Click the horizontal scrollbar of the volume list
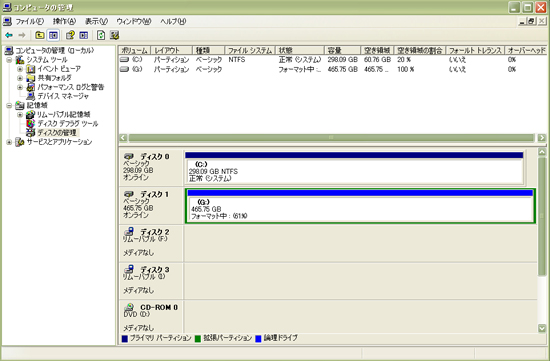Image resolution: width=550 pixels, height=361 pixels. [331, 138]
